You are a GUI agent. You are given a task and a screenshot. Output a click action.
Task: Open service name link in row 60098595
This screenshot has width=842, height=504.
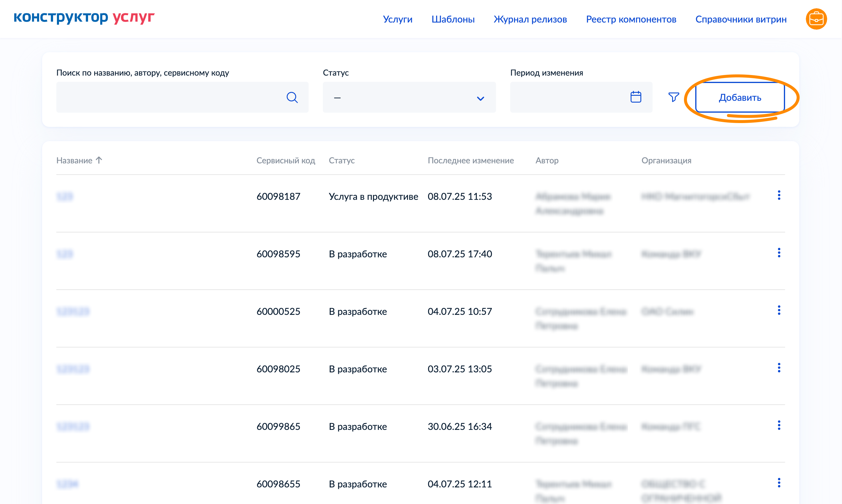tap(65, 254)
